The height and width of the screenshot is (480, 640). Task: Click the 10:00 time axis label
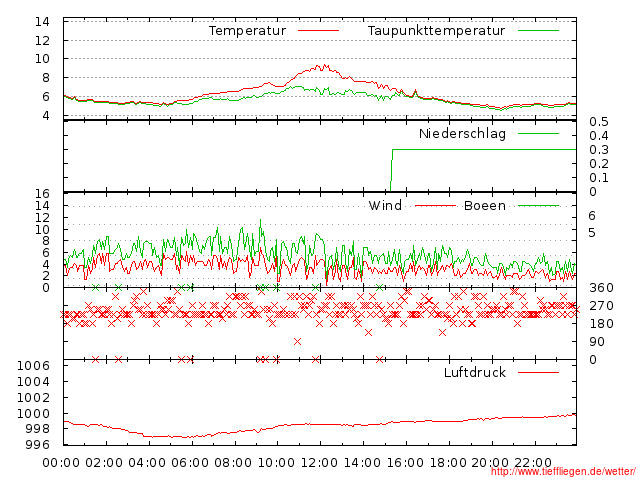[x=276, y=463]
